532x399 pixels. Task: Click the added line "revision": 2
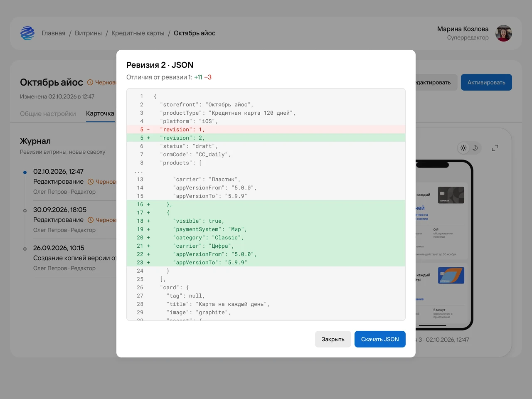tap(266, 138)
